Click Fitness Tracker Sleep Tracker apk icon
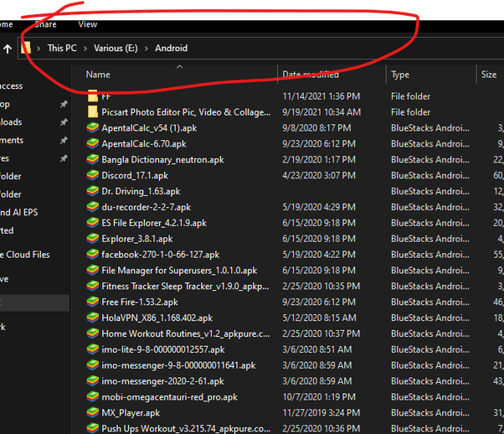The height and width of the screenshot is (434, 504). point(93,286)
